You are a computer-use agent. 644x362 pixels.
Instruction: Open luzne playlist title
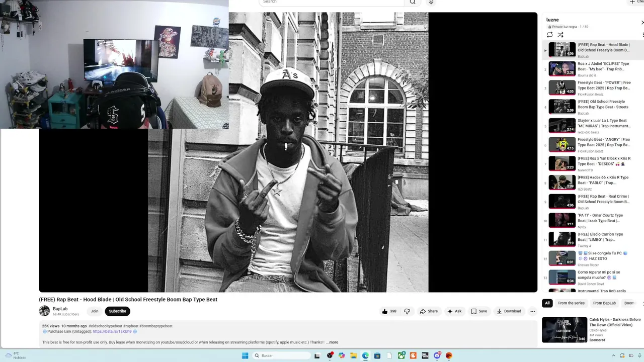[x=552, y=20]
